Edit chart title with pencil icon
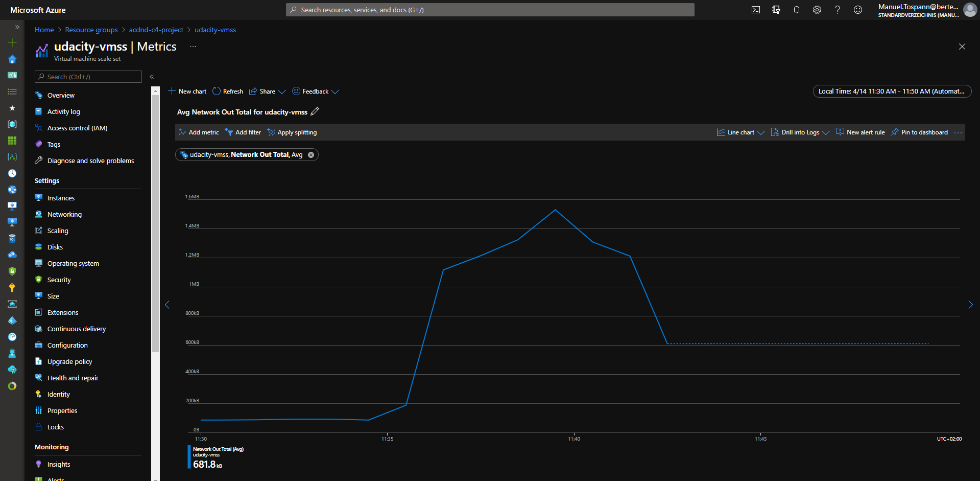The height and width of the screenshot is (481, 980). (315, 111)
